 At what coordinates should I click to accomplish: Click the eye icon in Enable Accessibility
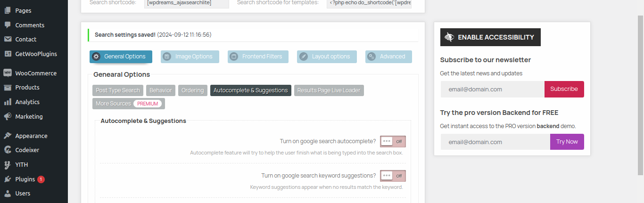point(449,37)
